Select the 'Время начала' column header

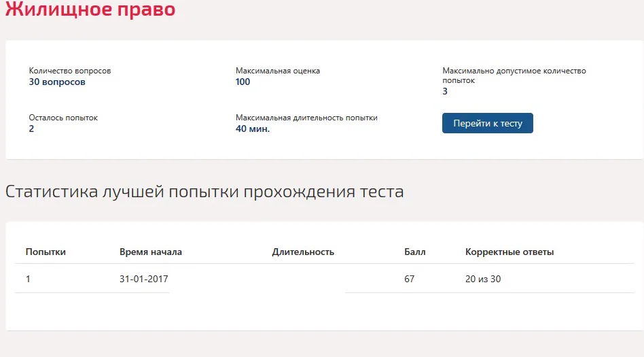tap(151, 252)
